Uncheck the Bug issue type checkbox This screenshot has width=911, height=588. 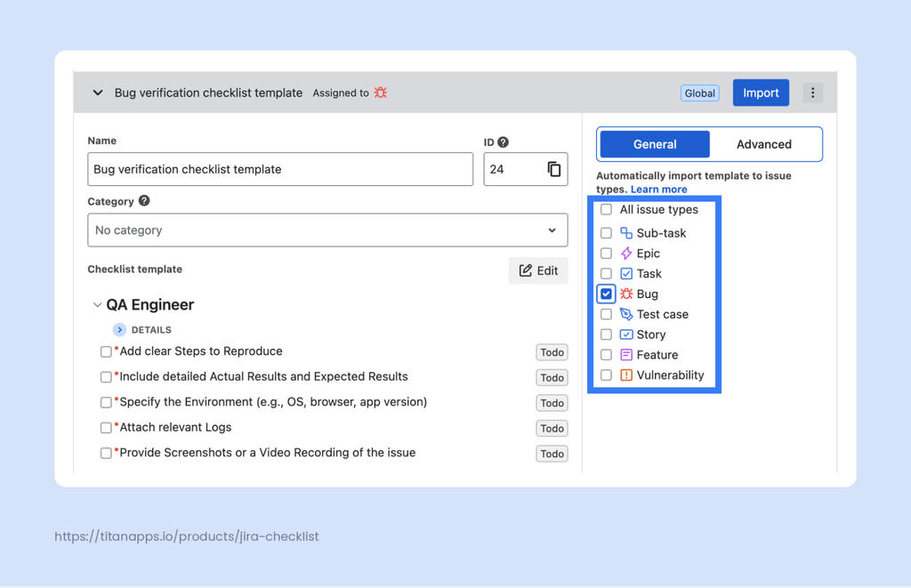[x=606, y=294]
